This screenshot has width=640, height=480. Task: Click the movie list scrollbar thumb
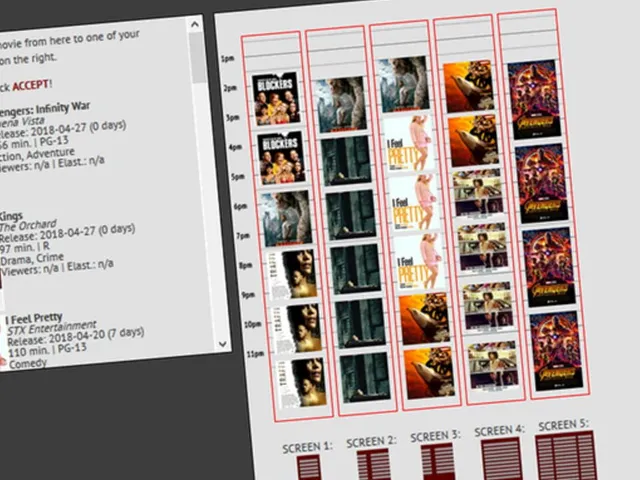click(x=199, y=57)
